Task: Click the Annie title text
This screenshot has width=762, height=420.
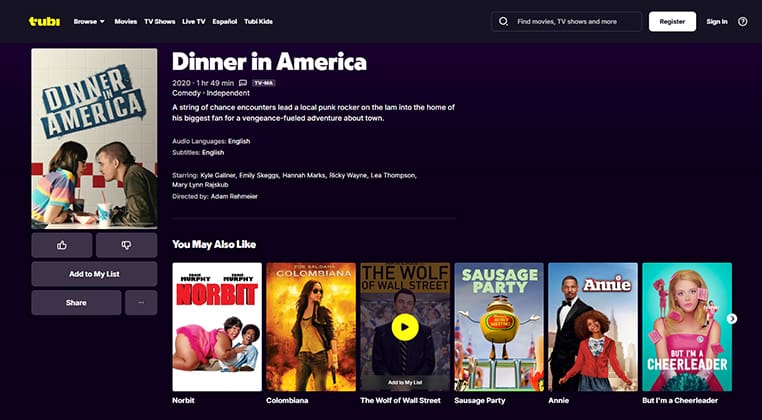Action: (558, 401)
